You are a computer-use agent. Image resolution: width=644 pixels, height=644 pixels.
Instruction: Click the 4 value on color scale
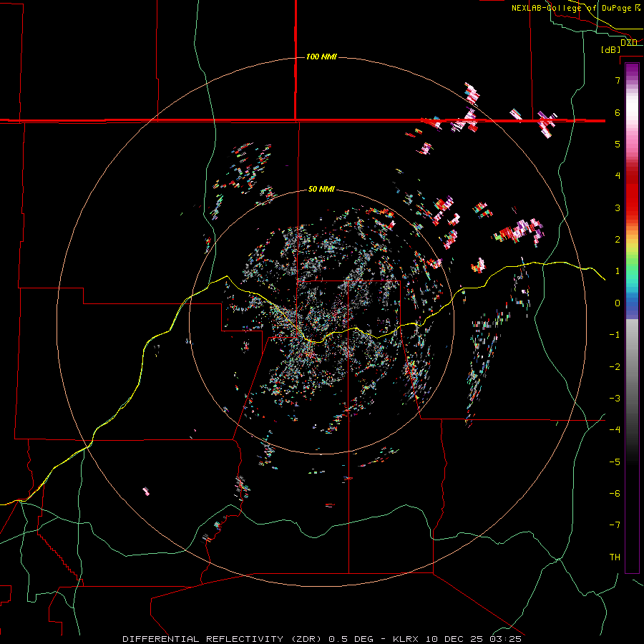[x=618, y=176]
